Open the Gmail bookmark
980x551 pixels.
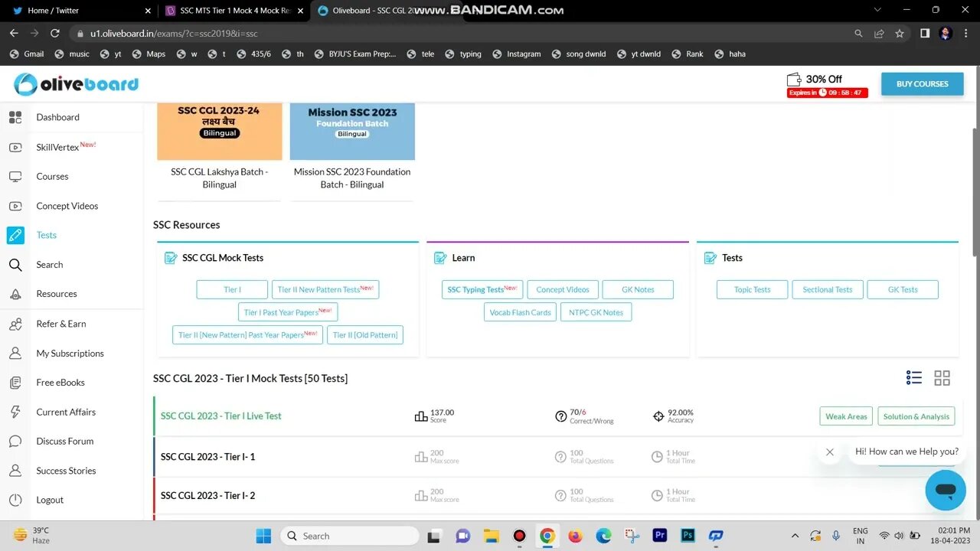coord(27,54)
